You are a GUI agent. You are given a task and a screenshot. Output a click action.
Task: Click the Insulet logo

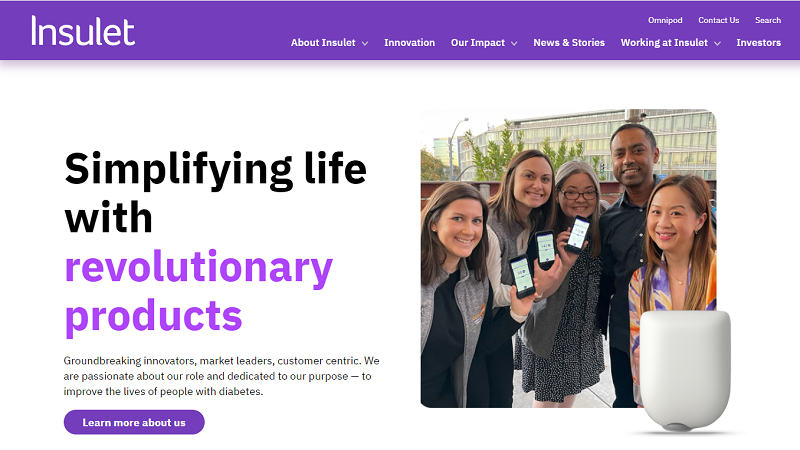[83, 30]
